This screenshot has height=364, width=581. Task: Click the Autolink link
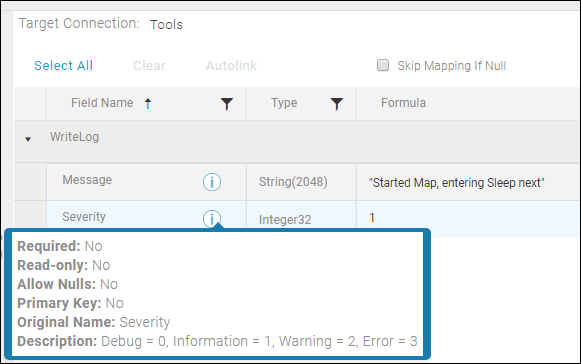click(x=231, y=66)
